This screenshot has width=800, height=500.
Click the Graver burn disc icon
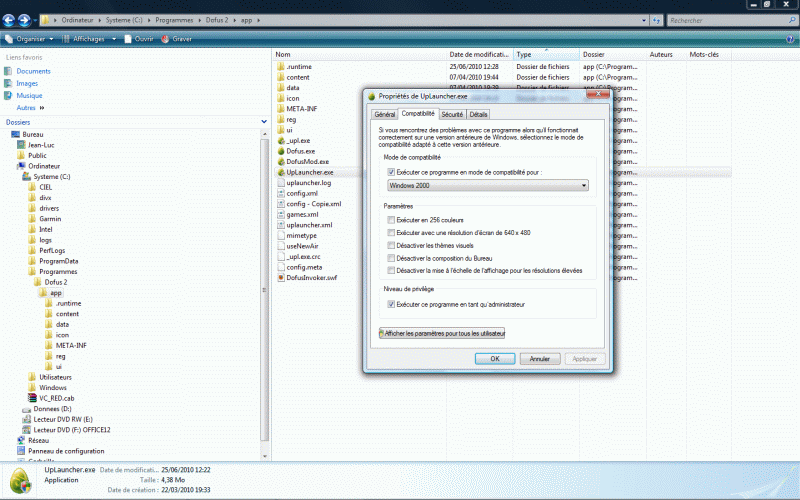coord(165,39)
